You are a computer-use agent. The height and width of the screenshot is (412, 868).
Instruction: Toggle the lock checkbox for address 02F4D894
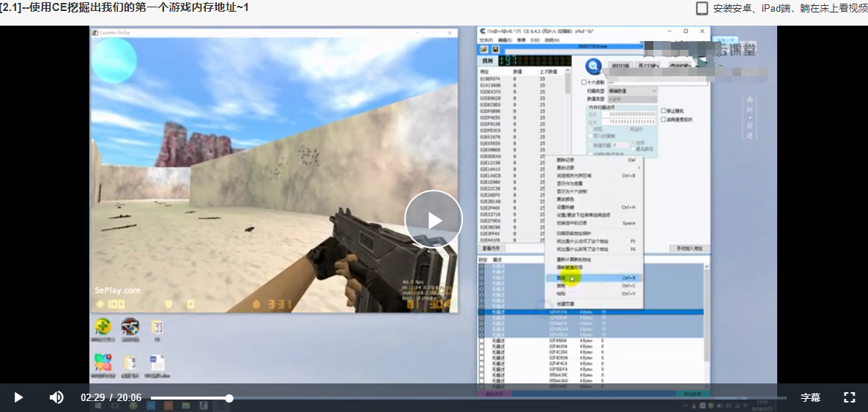click(x=481, y=358)
